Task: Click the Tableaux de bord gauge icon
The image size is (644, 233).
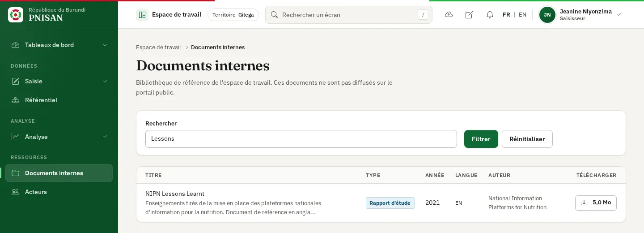Action: pyautogui.click(x=16, y=45)
